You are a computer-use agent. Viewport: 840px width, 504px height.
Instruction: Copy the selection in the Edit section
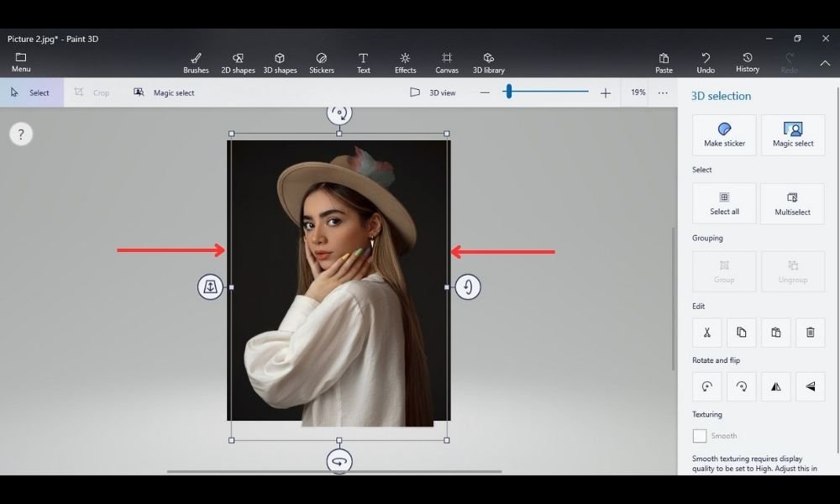742,333
